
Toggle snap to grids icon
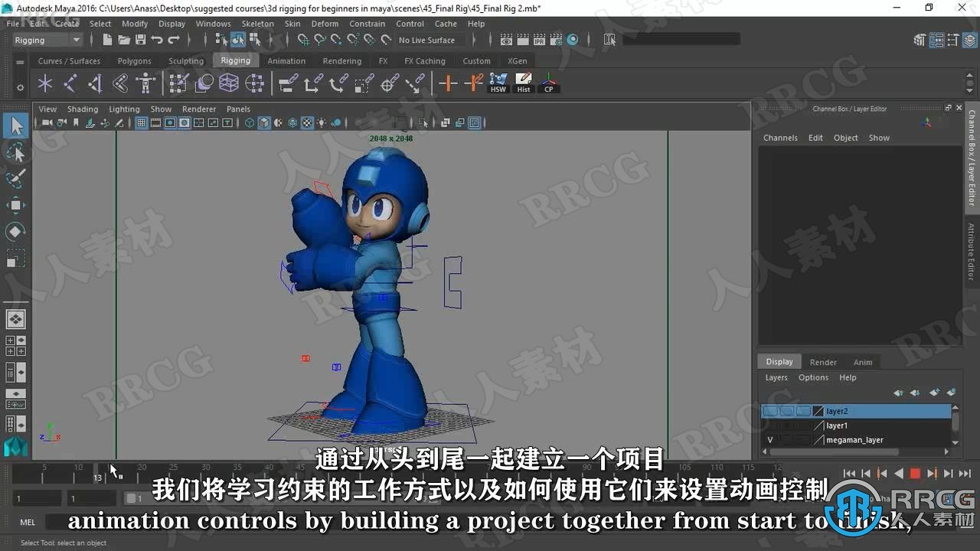304,40
